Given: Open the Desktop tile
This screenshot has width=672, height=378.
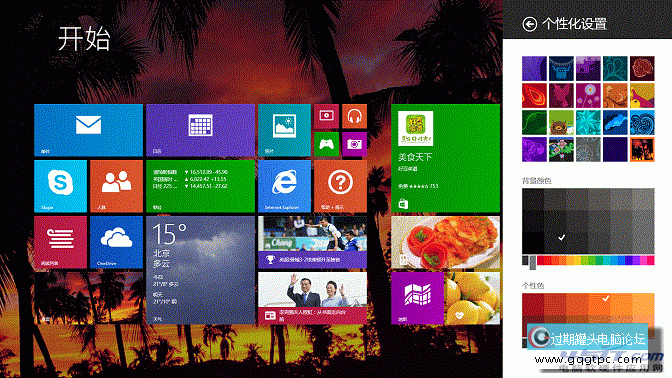Looking at the screenshot, I should [x=88, y=298].
